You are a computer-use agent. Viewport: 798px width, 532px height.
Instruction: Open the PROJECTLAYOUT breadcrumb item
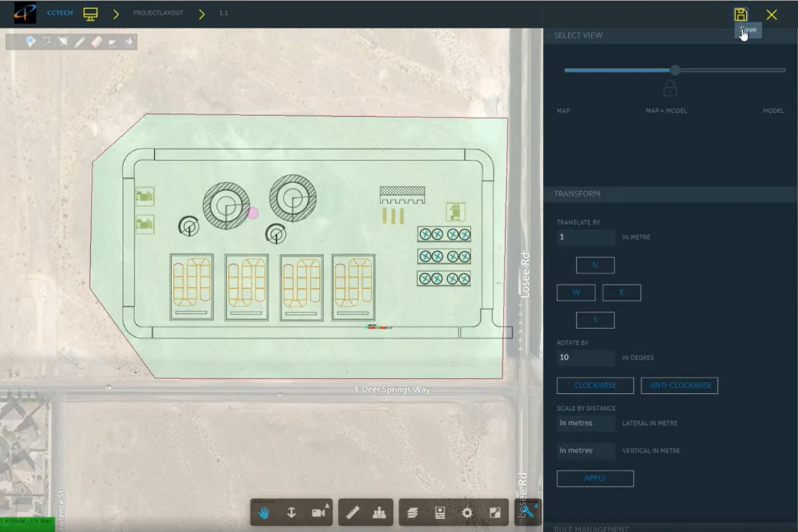pos(158,13)
